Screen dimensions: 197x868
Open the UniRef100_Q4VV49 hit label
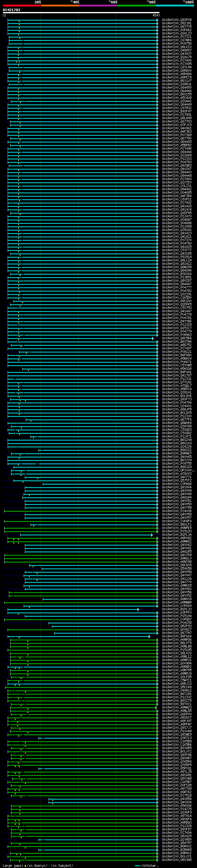pyautogui.click(x=176, y=491)
